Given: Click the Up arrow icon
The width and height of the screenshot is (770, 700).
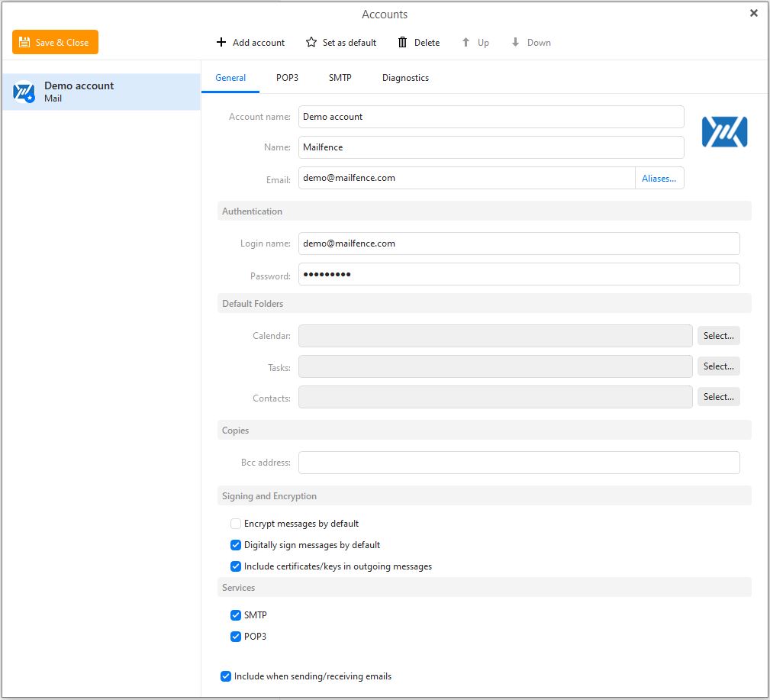Looking at the screenshot, I should (466, 42).
